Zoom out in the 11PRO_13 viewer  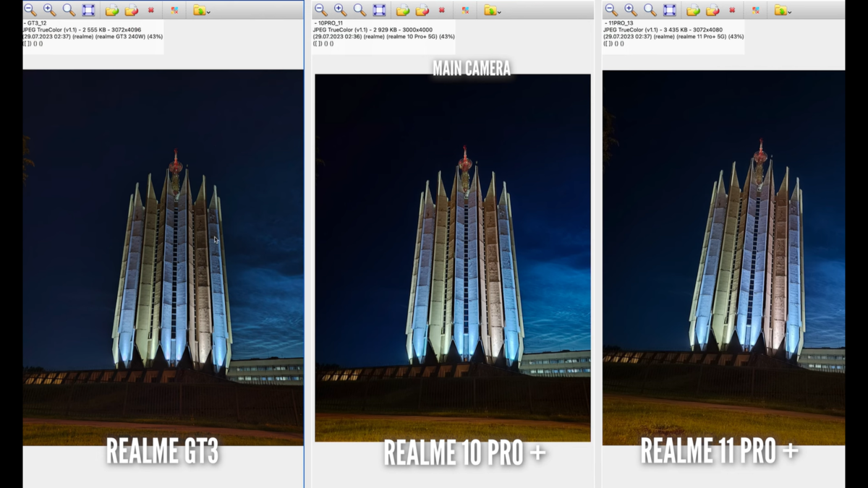click(x=611, y=10)
